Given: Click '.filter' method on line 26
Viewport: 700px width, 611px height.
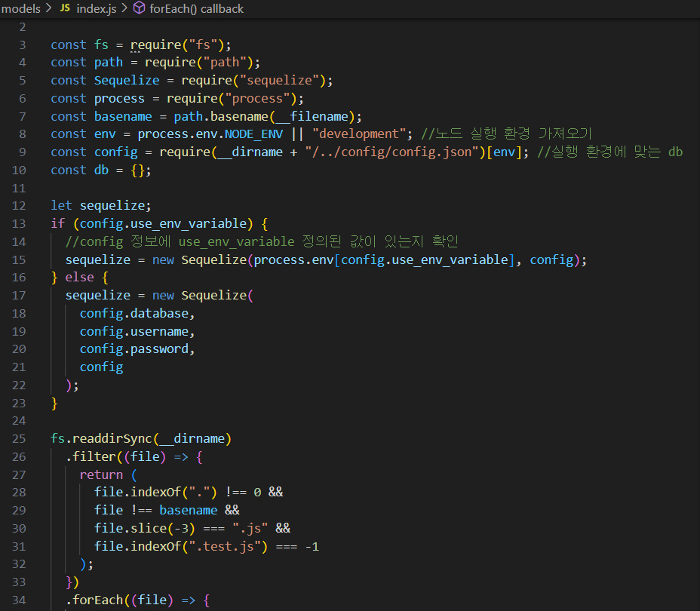Looking at the screenshot, I should coord(91,456).
